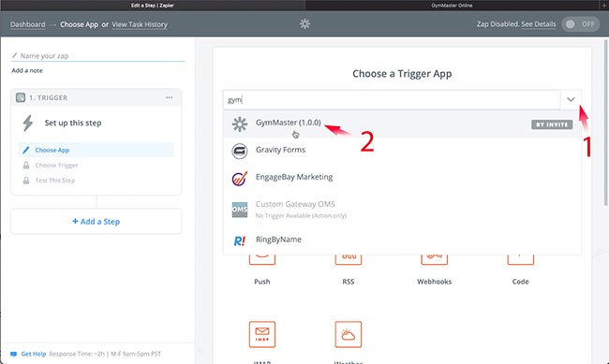
Task: Select the Weather app icon
Action: click(349, 334)
